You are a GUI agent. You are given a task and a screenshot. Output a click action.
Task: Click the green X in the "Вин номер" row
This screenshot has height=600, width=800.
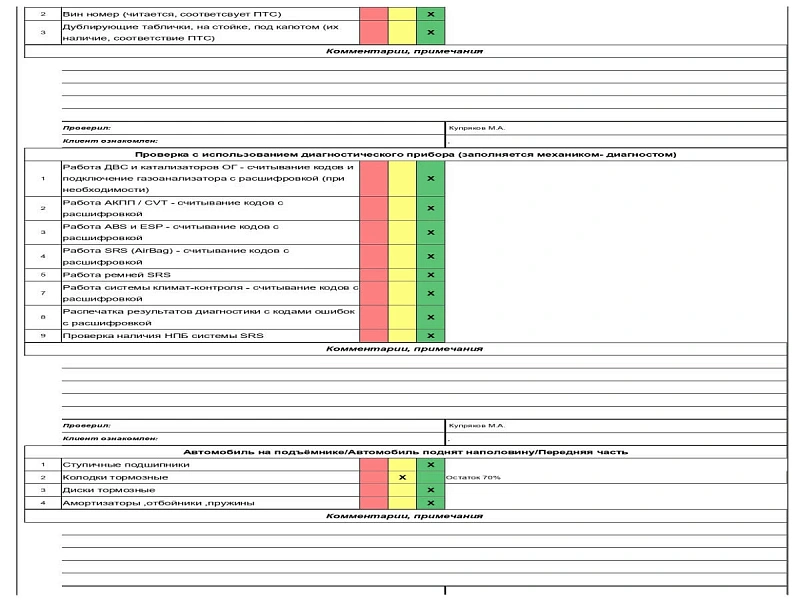[x=431, y=15]
